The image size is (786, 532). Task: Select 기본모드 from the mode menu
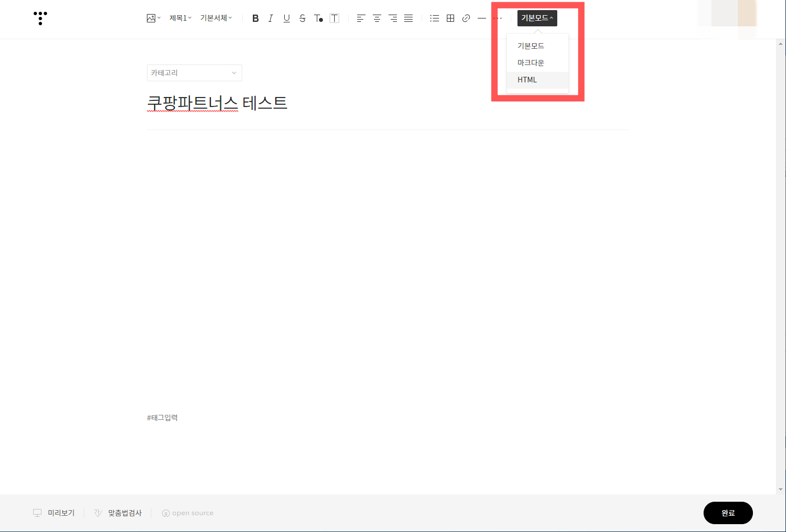[x=538, y=46]
